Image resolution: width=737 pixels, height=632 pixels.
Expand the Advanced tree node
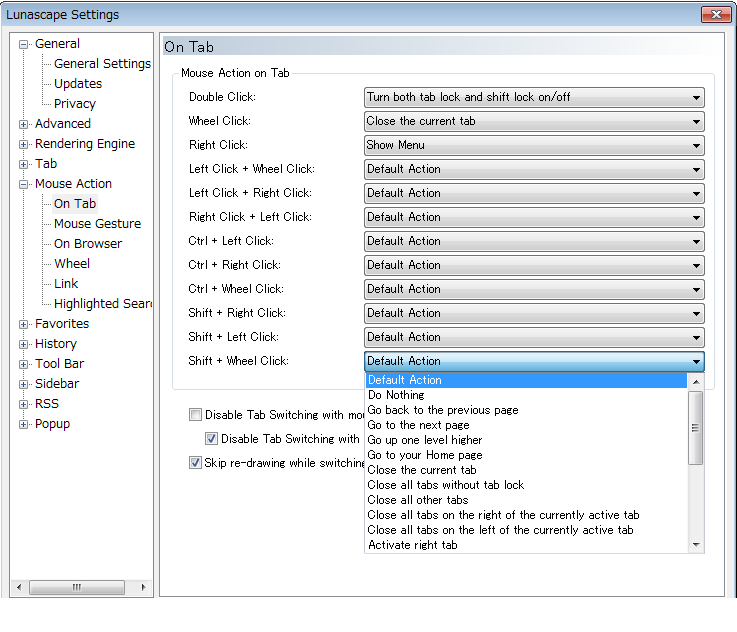[23, 125]
